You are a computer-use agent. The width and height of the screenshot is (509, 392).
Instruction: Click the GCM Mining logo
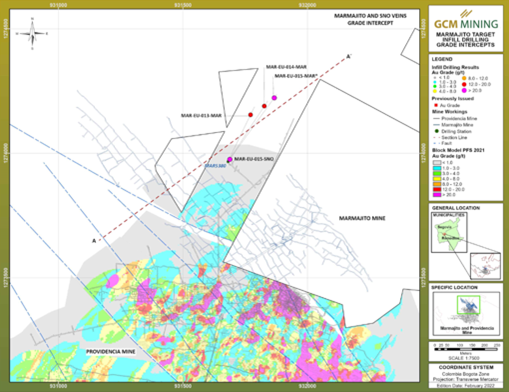tap(466, 20)
